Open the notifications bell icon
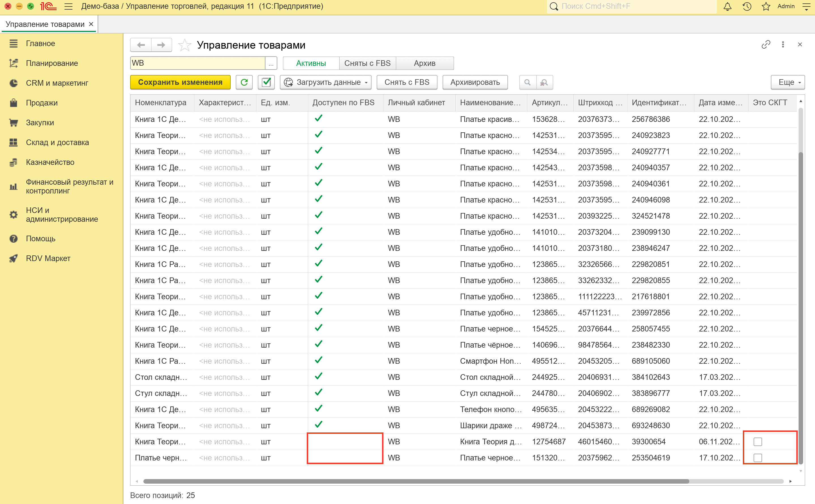The height and width of the screenshot is (504, 815). tap(727, 6)
